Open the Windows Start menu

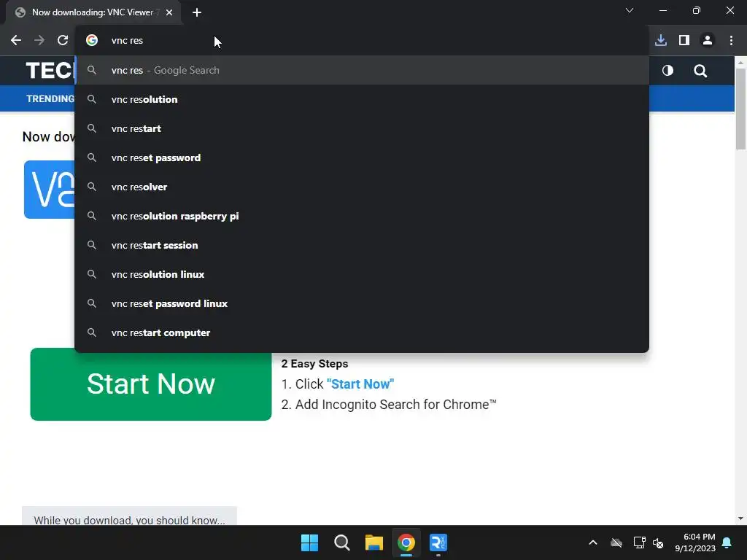pos(309,542)
